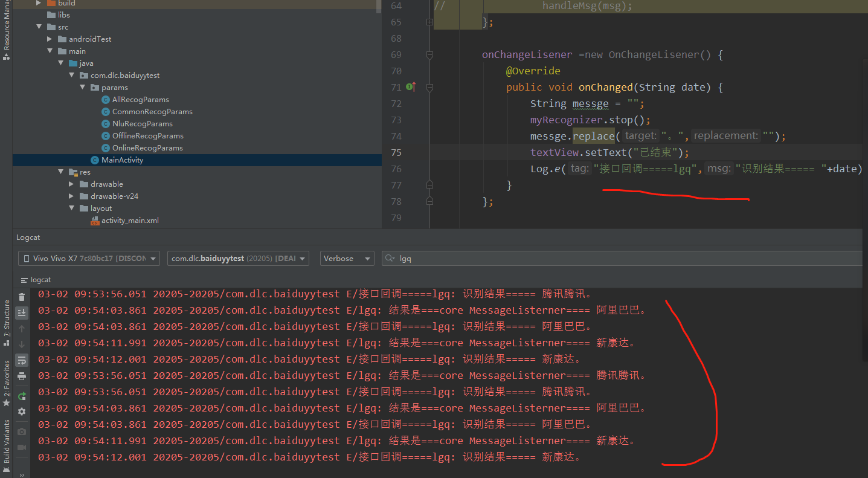Restart logcat with the green arrow icon

22,396
